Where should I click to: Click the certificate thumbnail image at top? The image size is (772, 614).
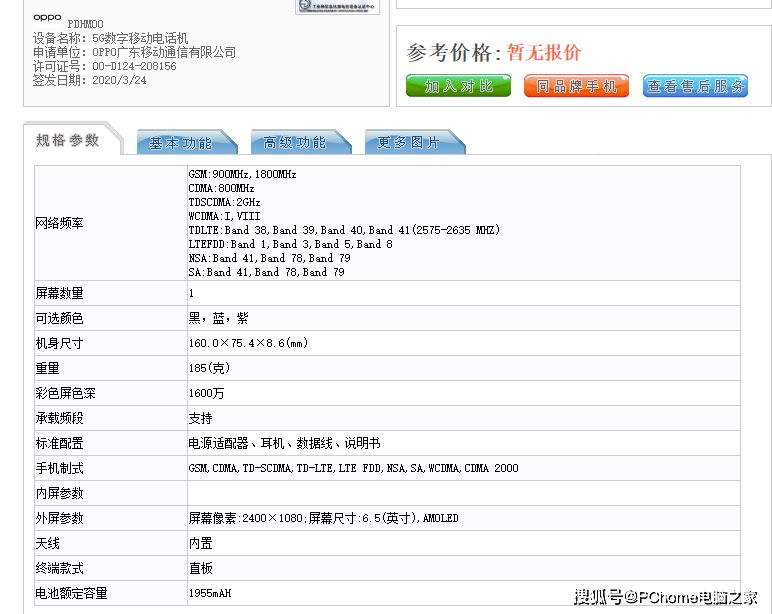(337, 6)
